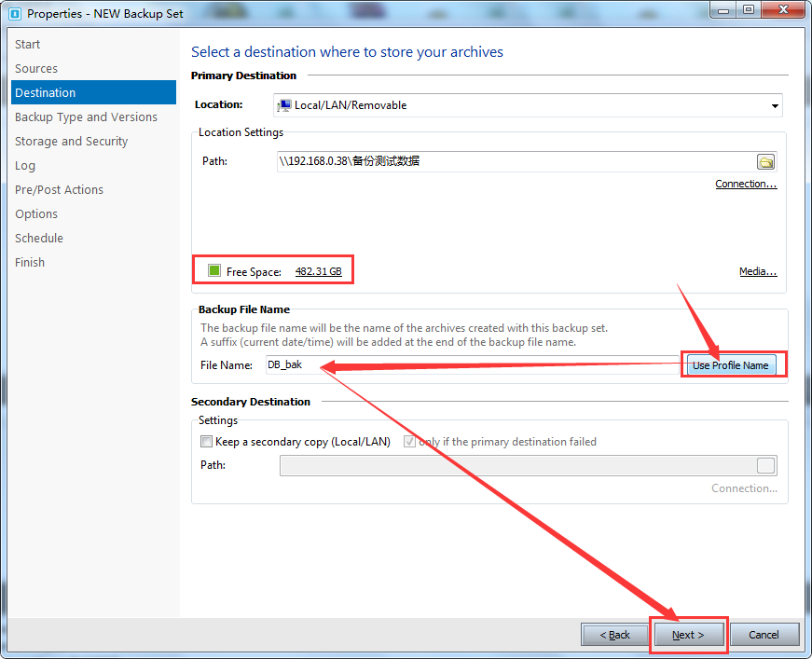
Task: Go back with the Back button
Action: coord(614,635)
